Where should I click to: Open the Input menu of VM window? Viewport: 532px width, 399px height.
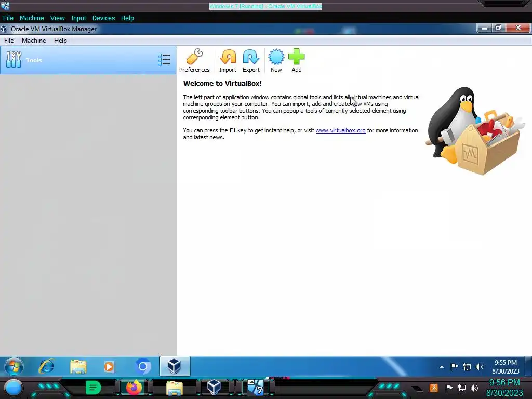[x=78, y=18]
